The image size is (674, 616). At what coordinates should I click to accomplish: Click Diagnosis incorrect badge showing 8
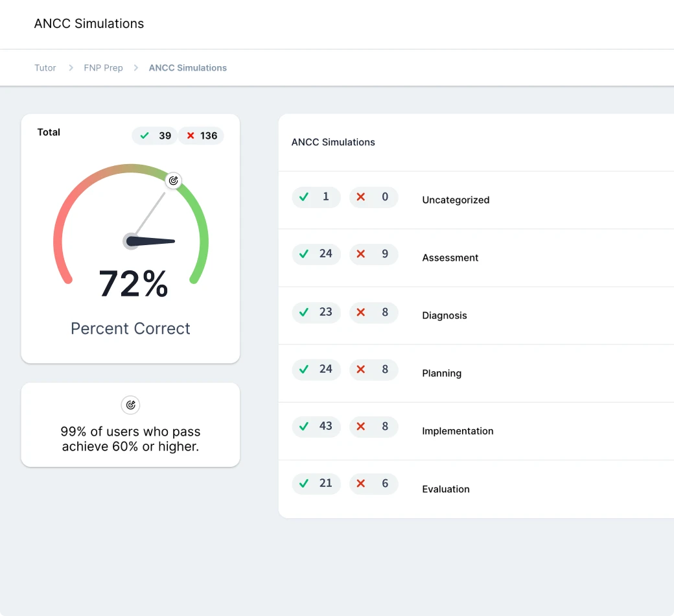click(373, 313)
